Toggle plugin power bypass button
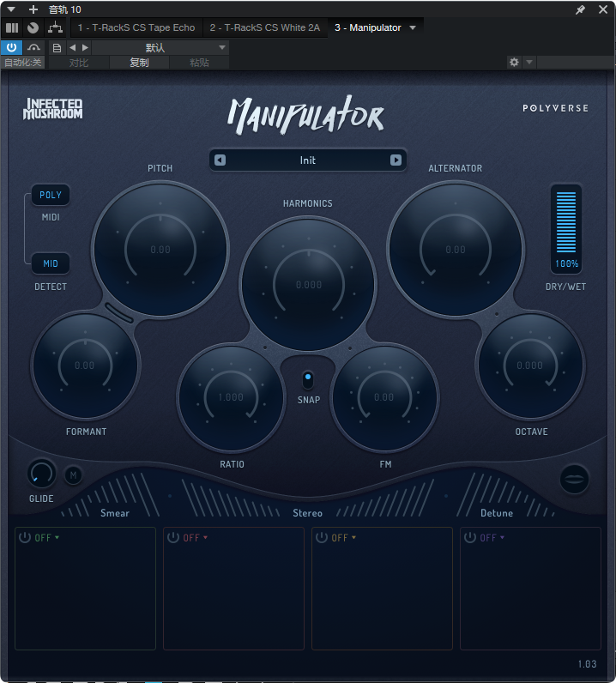616x683 pixels. (11, 47)
